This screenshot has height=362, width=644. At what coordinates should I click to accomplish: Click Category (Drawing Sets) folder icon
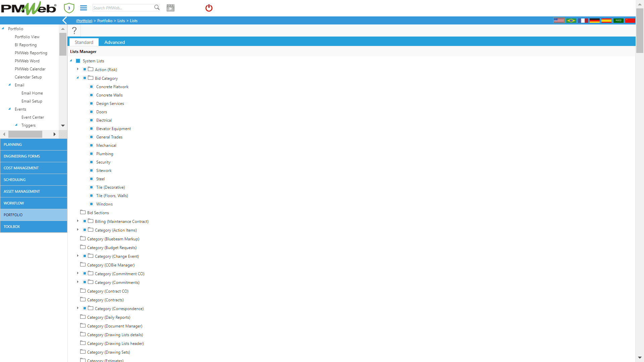point(83,352)
